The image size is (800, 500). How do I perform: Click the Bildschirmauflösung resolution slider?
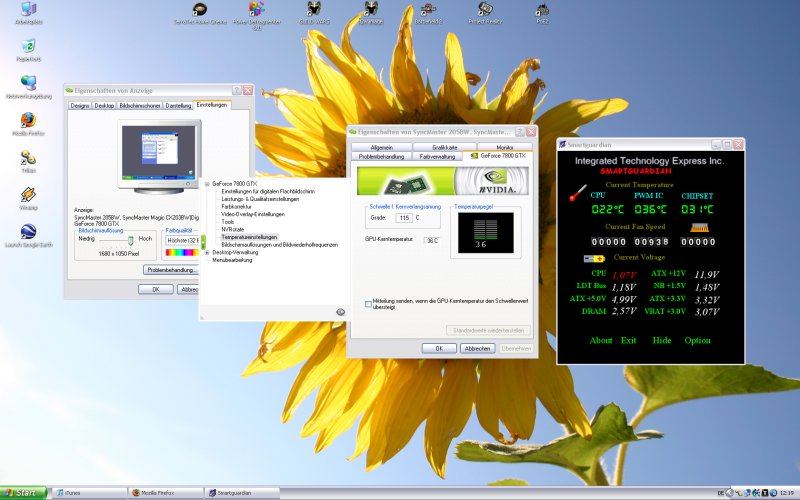131,240
